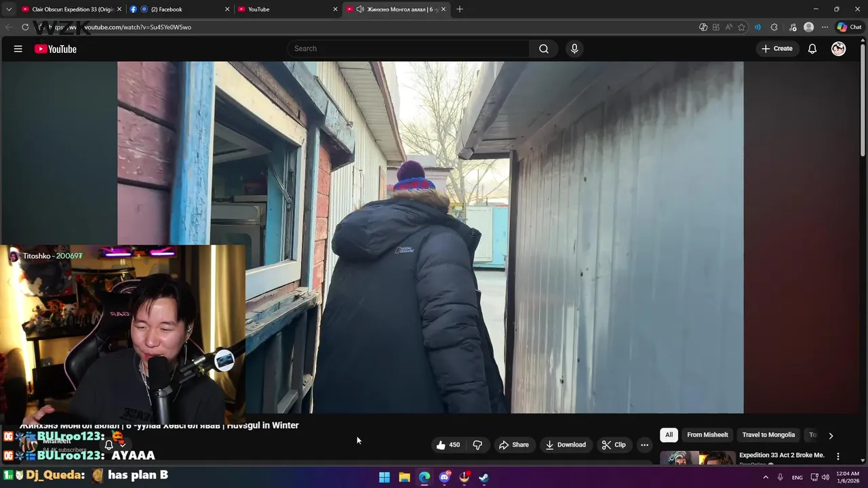Image resolution: width=868 pixels, height=488 pixels.
Task: Click the video player area
Action: [430, 237]
